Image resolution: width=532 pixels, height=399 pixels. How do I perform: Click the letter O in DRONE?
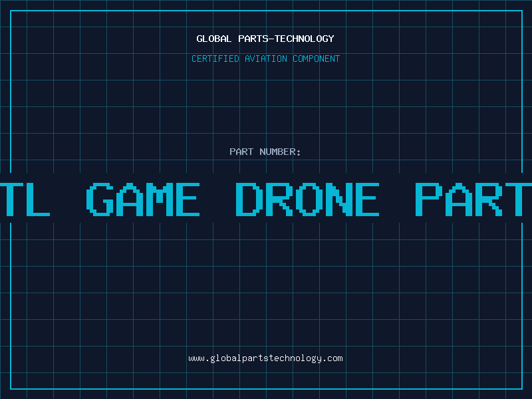pos(308,199)
